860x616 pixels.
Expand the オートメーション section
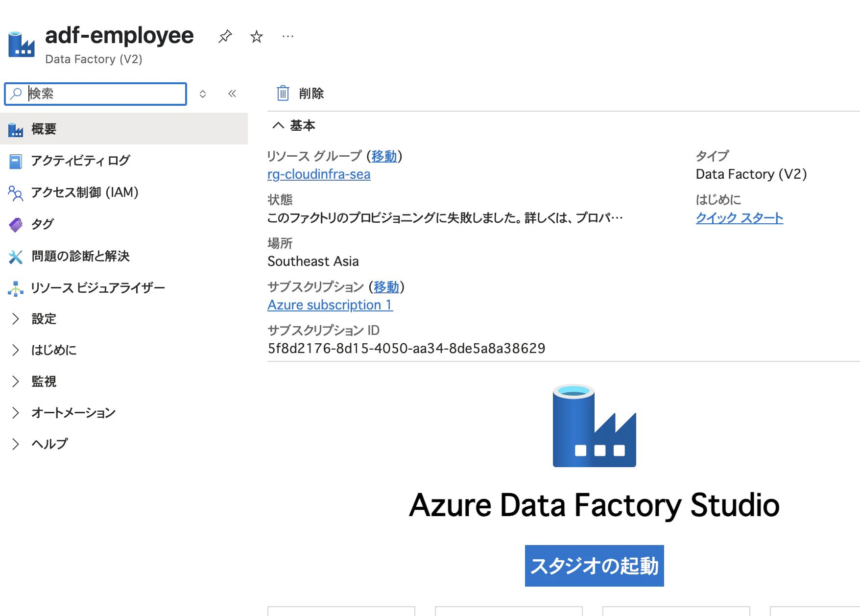click(x=15, y=413)
